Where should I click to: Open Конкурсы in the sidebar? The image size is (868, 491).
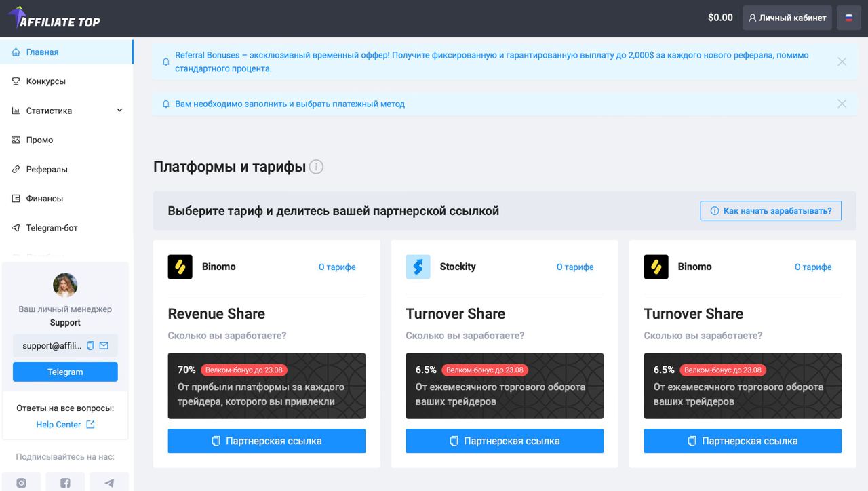point(66,81)
